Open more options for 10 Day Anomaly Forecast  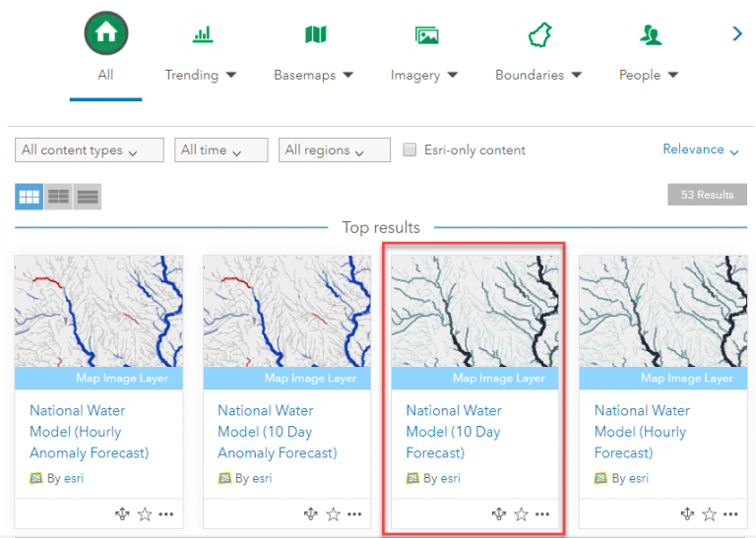pyautogui.click(x=354, y=514)
